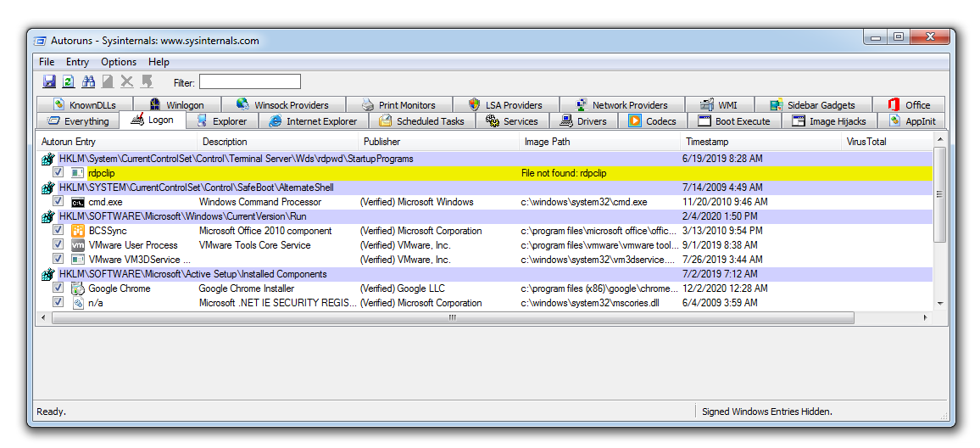This screenshot has height=448, width=980.
Task: Disable the BCSSync autorun checkbox
Action: click(58, 230)
